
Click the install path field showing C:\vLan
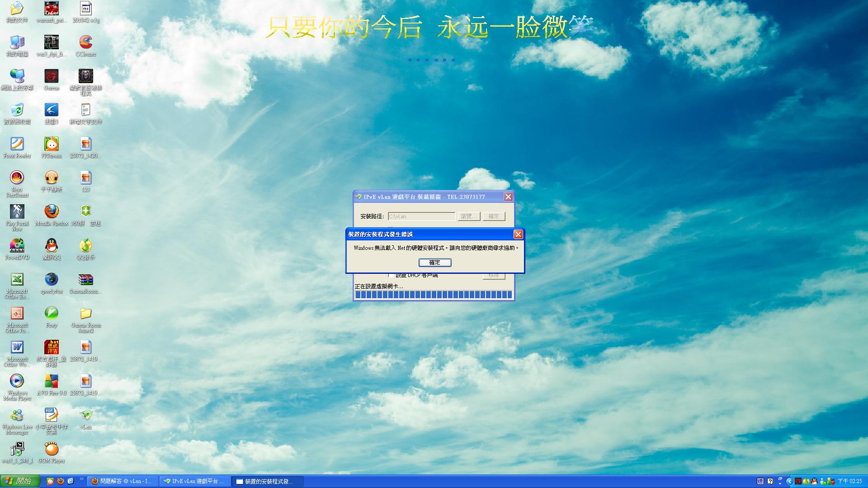421,216
